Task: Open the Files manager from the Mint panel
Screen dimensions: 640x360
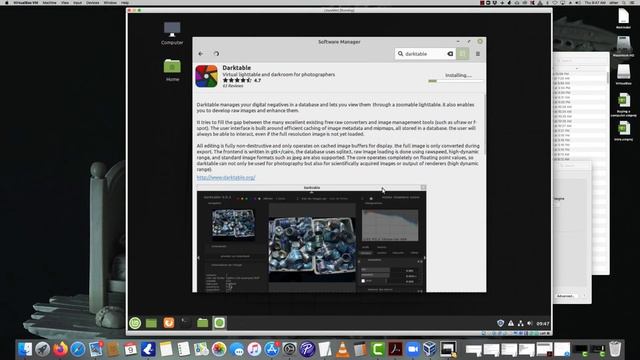Action: tap(202, 323)
